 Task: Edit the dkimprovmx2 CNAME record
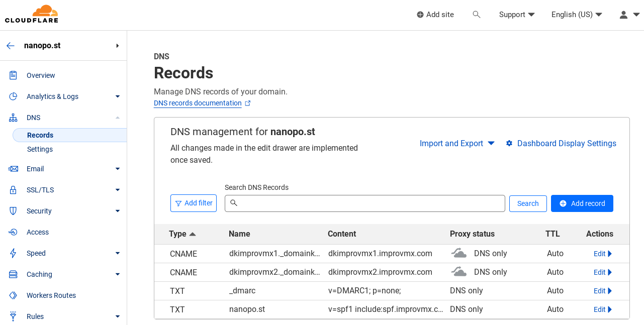[603, 272]
